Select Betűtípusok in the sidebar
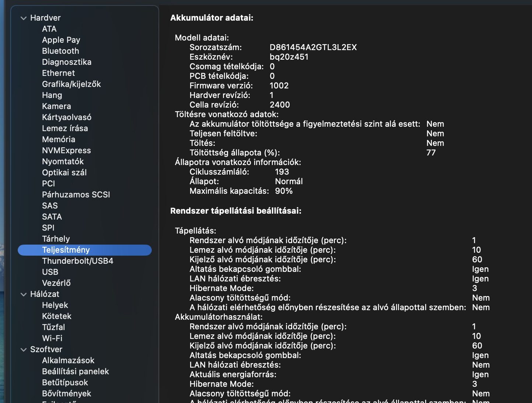 [65, 382]
